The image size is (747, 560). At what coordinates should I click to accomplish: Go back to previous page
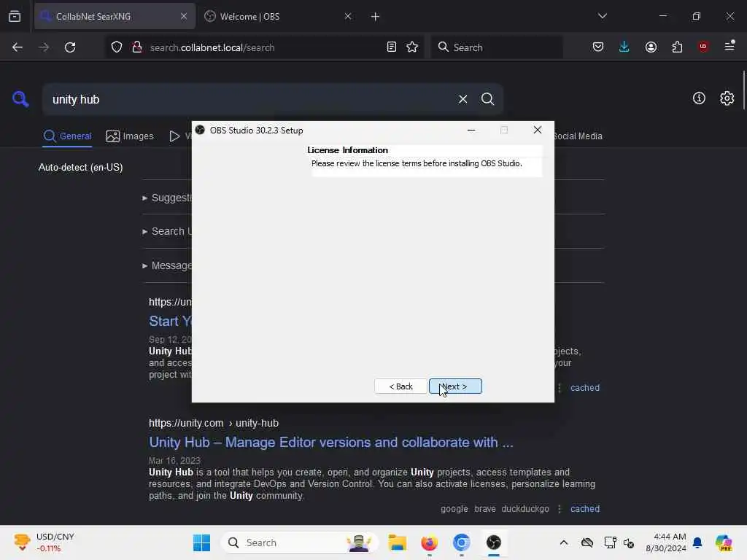pyautogui.click(x=18, y=47)
